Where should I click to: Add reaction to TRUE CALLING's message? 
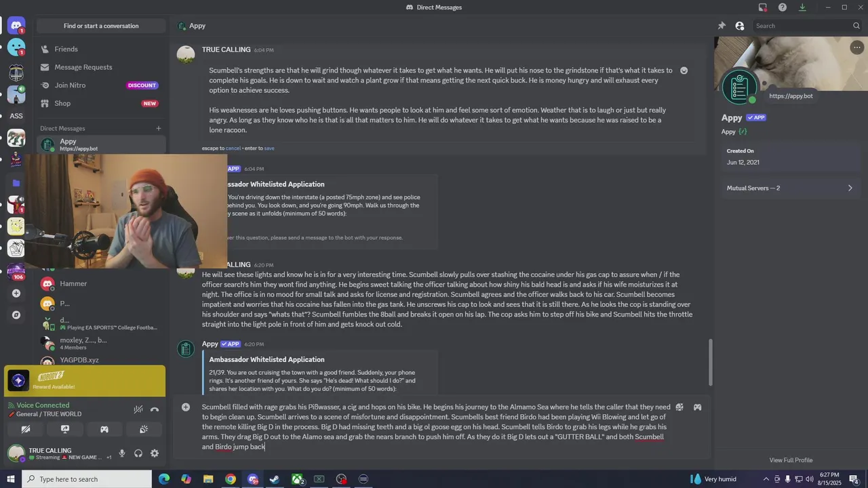click(684, 70)
